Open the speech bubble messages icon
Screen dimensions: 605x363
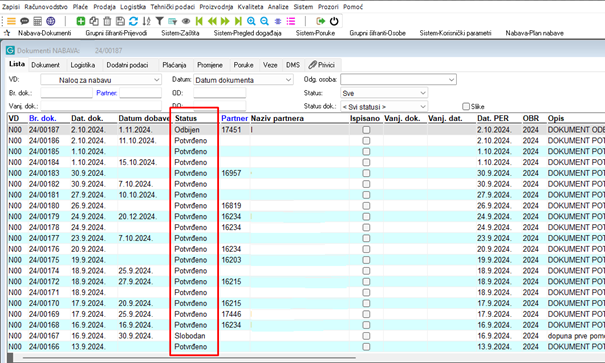coord(24,21)
